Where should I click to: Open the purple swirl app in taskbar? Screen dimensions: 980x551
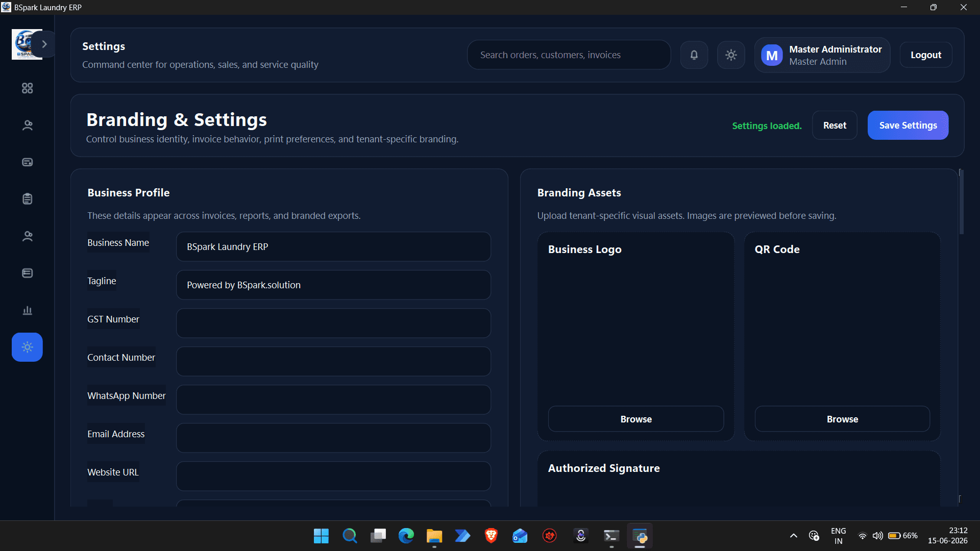(x=581, y=536)
